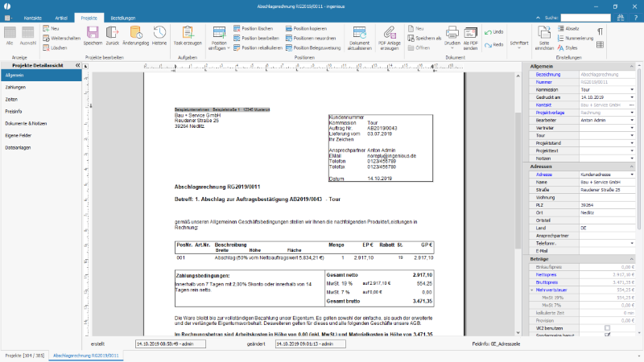Open Nummerierung settings
The height and width of the screenshot is (362, 644).
coord(576,38)
